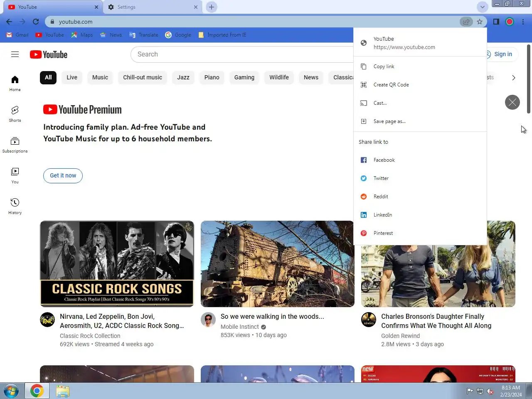The image size is (532, 399).
Task: Open the Mobile Instinct channel name
Action: pyautogui.click(x=240, y=327)
